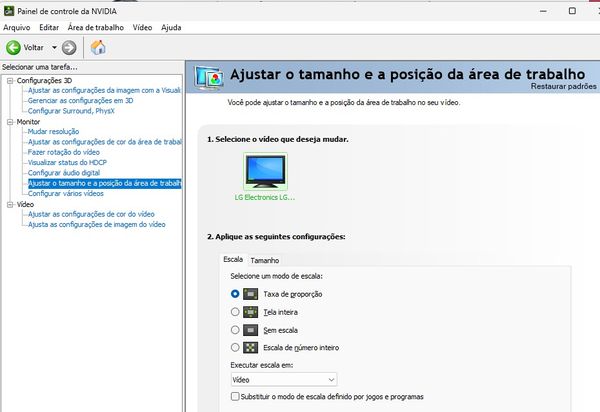The image size is (600, 412).
Task: Choose the Tela inteira scaling mode
Action: (235, 312)
